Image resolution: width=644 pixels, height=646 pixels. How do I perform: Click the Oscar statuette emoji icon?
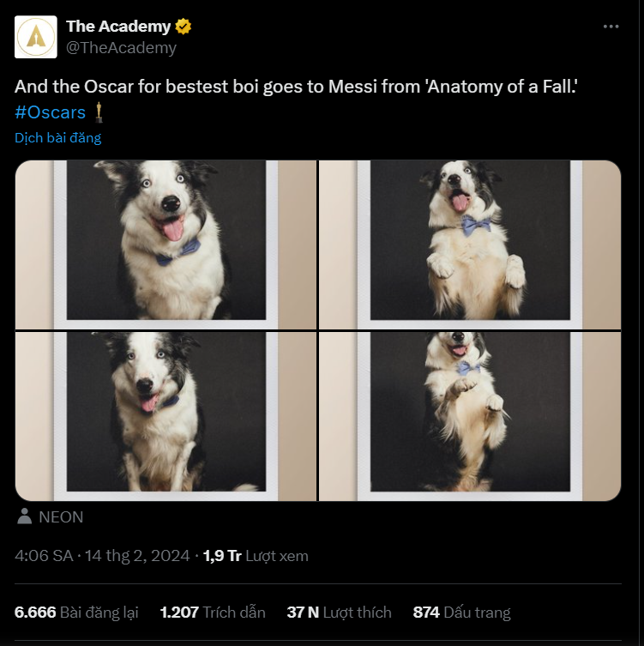(x=99, y=112)
